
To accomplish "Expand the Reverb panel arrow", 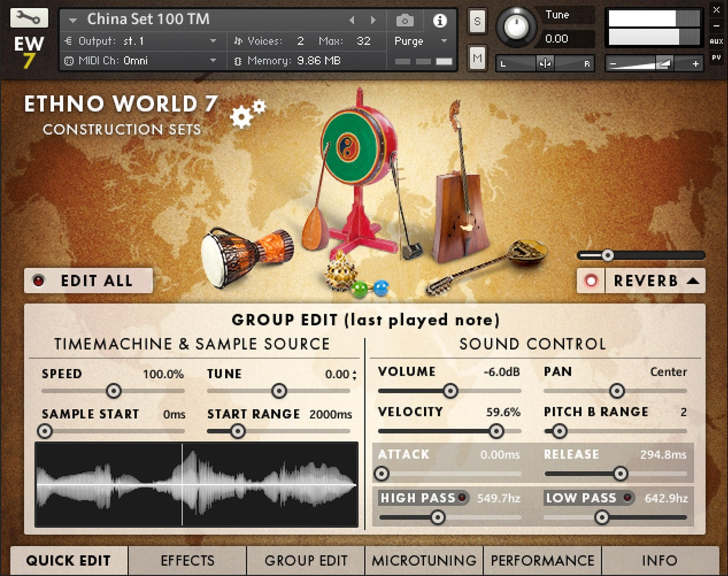I will [693, 281].
